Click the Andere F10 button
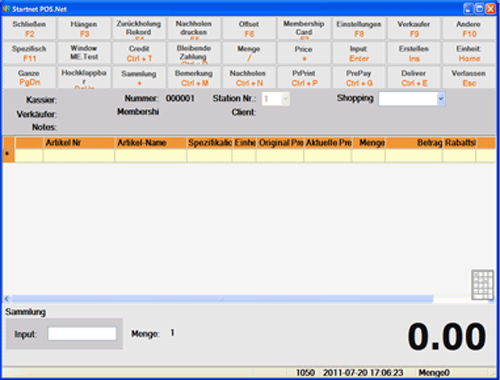Image resolution: width=500 pixels, height=380 pixels. click(469, 29)
